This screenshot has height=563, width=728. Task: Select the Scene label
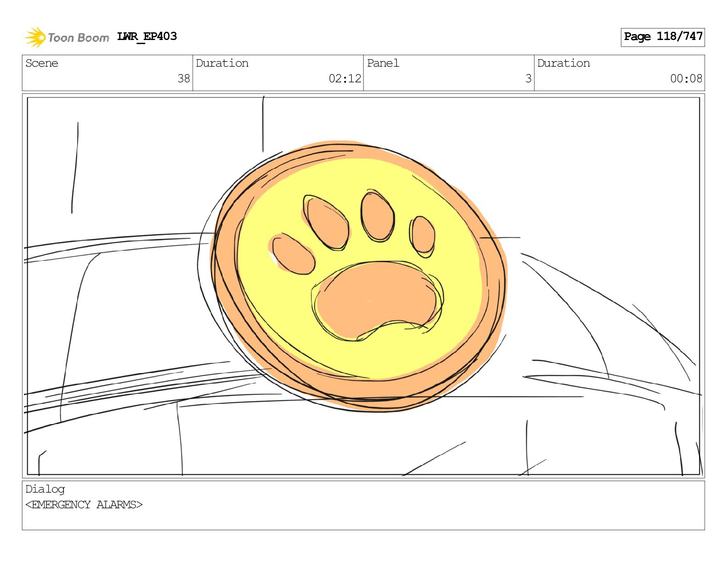tap(42, 63)
